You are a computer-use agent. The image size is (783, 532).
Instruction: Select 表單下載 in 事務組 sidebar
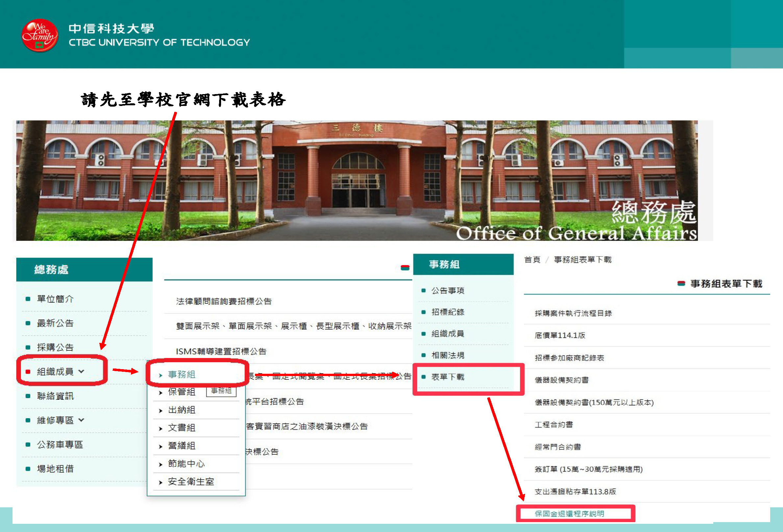(x=448, y=377)
